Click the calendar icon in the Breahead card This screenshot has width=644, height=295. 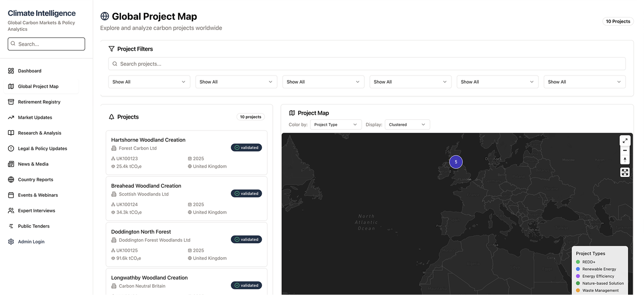(190, 205)
